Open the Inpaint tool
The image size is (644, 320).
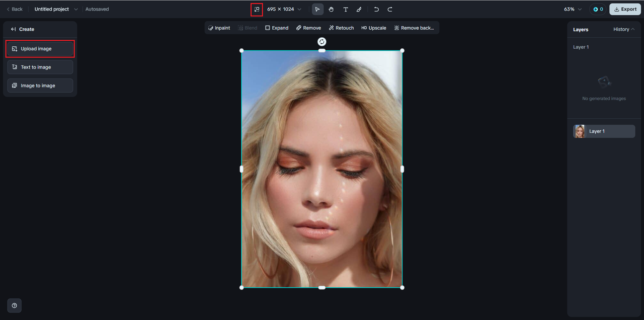pos(219,28)
